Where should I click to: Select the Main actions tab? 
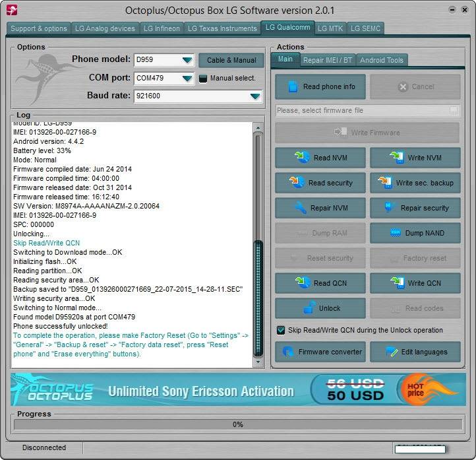(285, 59)
